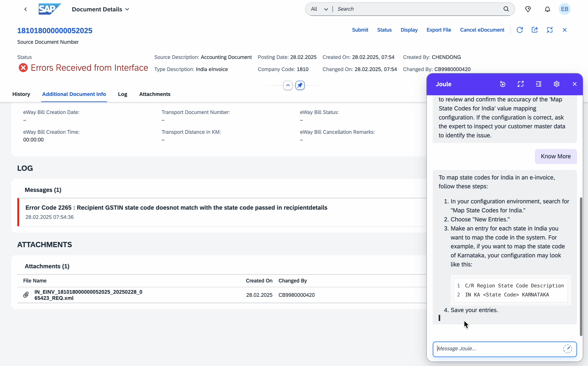Click Joule side panel docking icon
Viewport: 588px width, 366px height.
click(538, 84)
